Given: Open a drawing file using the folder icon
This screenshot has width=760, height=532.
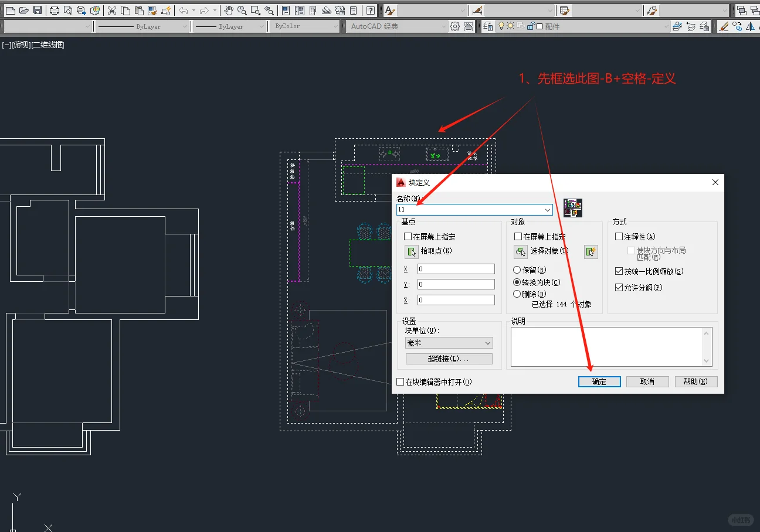Looking at the screenshot, I should (x=23, y=11).
